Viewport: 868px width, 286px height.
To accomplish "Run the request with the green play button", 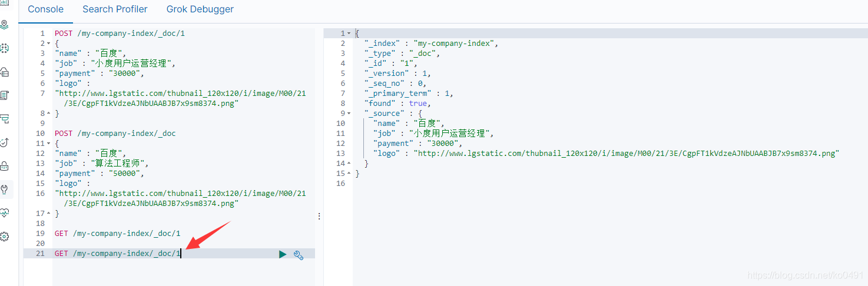I will coord(283,254).
